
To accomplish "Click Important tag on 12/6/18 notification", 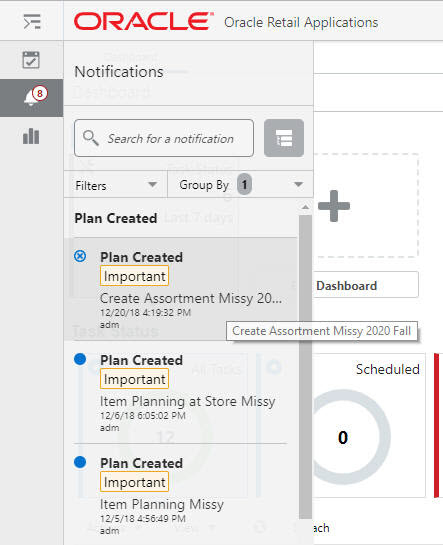I will pyautogui.click(x=134, y=379).
